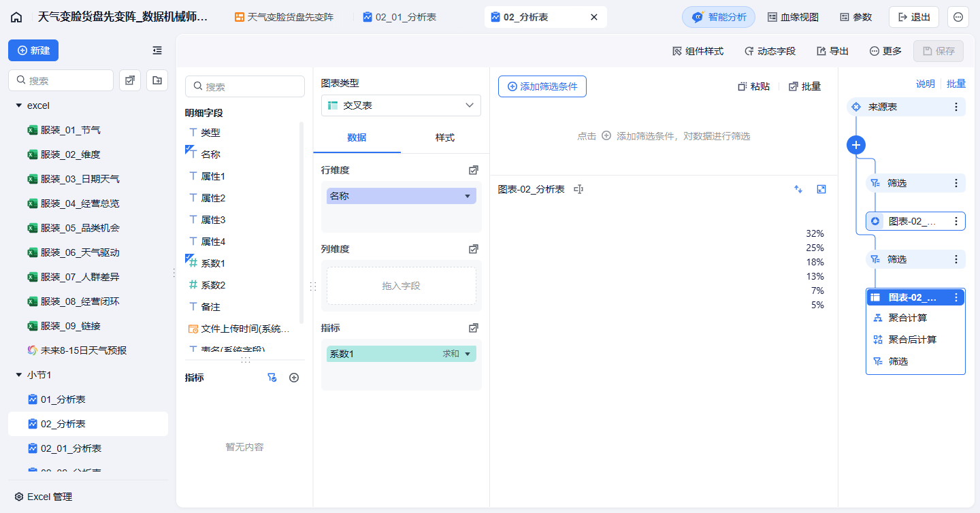This screenshot has width=980, height=513.
Task: Click 添加筛选条件 button
Action: pyautogui.click(x=542, y=86)
